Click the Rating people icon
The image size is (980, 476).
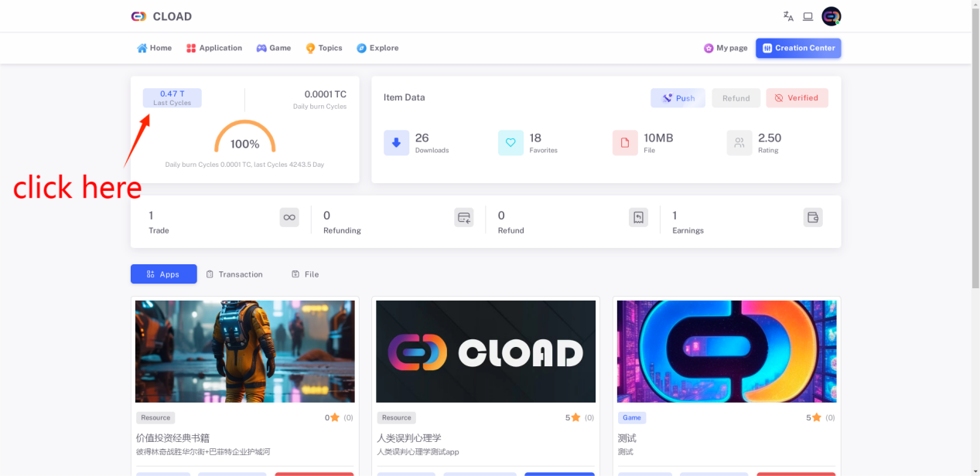pyautogui.click(x=739, y=142)
